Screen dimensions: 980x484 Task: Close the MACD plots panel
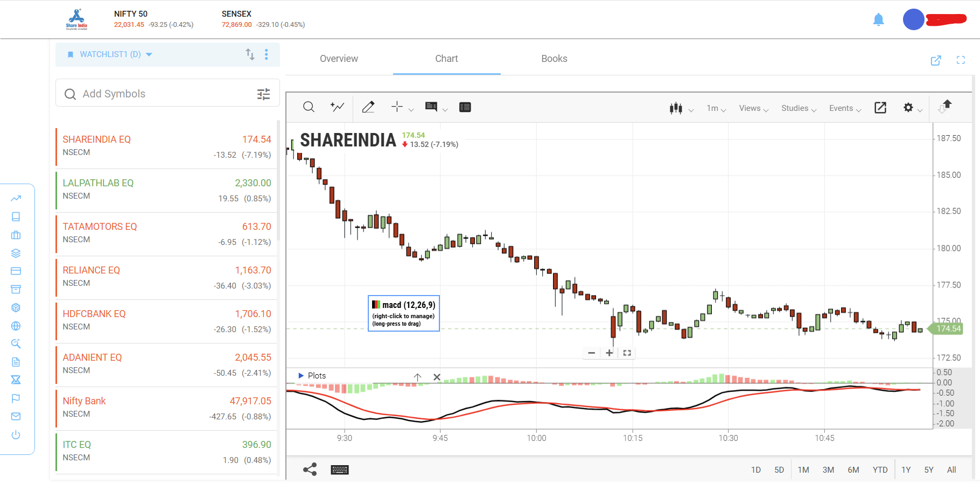coord(437,377)
